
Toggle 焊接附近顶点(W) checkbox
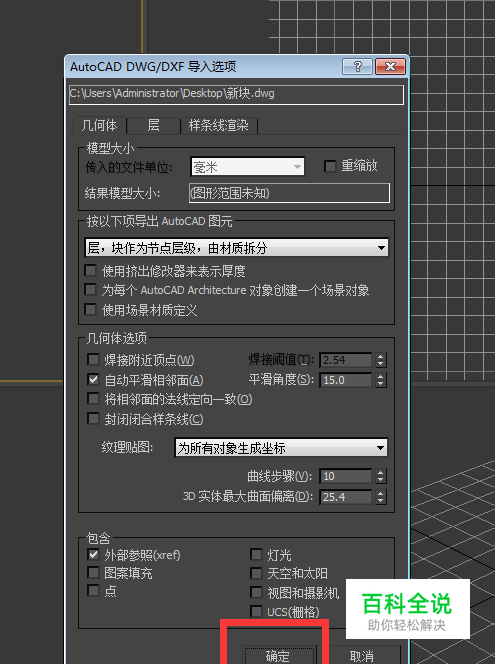[93, 360]
